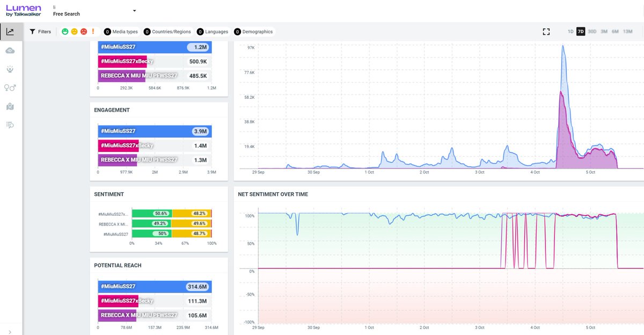644x335 pixels.
Task: Open the cloud themes sidebar icon
Action: point(10,50)
